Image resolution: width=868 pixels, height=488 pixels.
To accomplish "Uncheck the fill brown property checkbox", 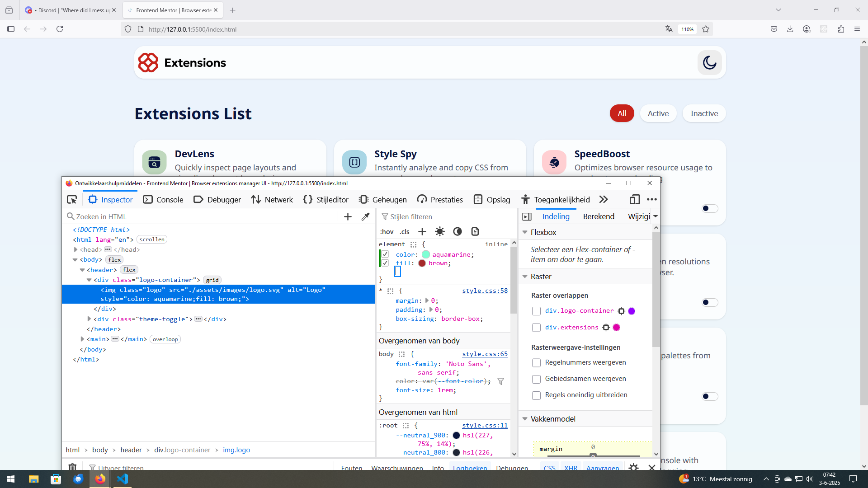I will pos(385,263).
